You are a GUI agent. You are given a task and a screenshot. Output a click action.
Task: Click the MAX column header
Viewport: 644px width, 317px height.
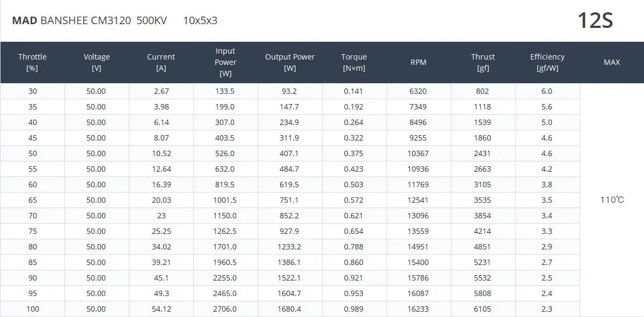point(612,62)
